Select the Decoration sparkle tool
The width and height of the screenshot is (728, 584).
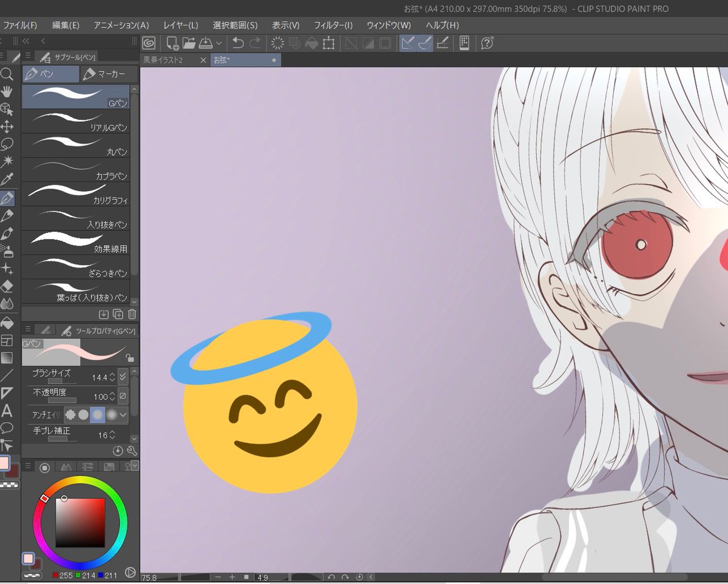coord(7,268)
